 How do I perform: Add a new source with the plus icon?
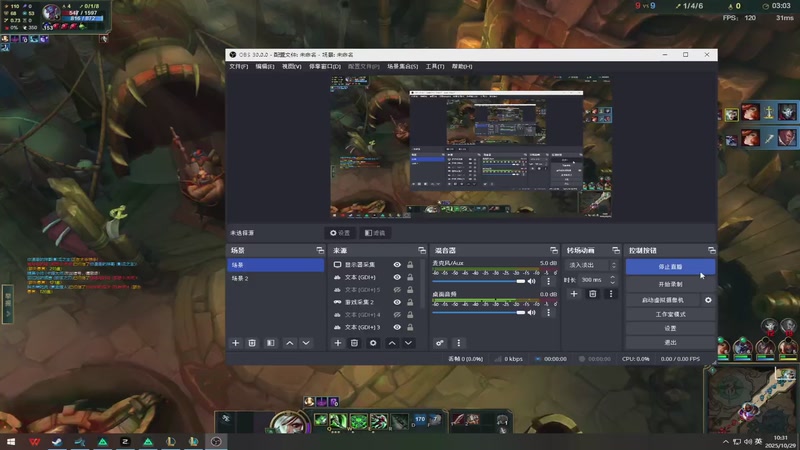coord(338,343)
